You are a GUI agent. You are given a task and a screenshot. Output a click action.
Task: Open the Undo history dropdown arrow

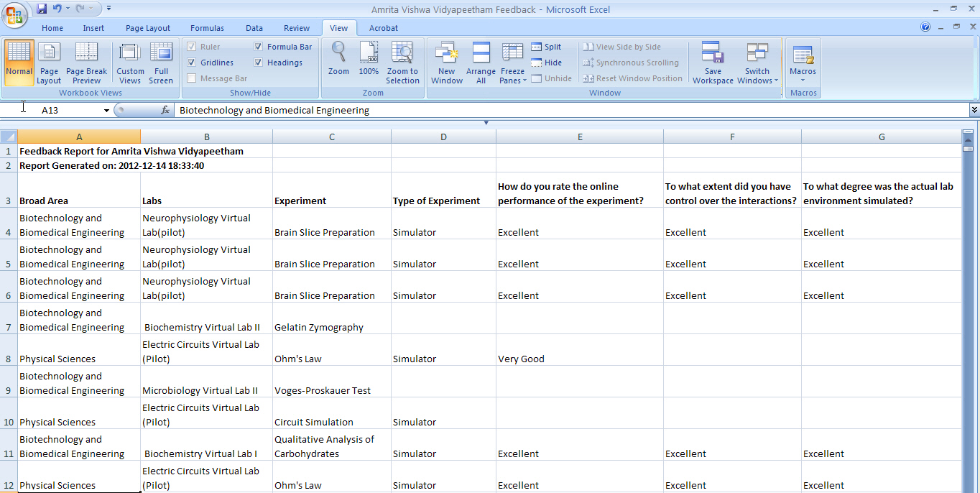click(x=68, y=9)
